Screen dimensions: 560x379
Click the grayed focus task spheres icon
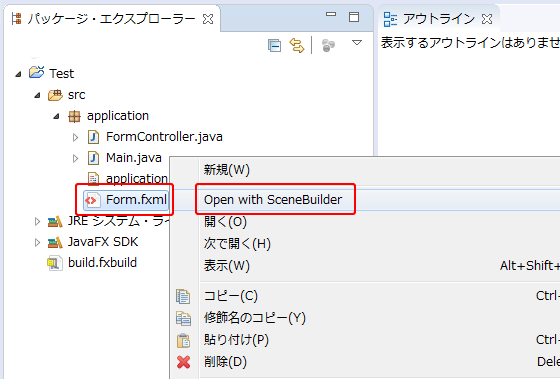(x=328, y=45)
